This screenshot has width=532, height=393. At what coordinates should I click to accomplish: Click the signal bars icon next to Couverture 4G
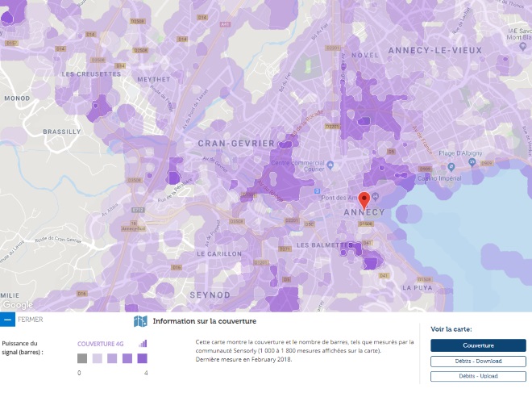point(143,344)
